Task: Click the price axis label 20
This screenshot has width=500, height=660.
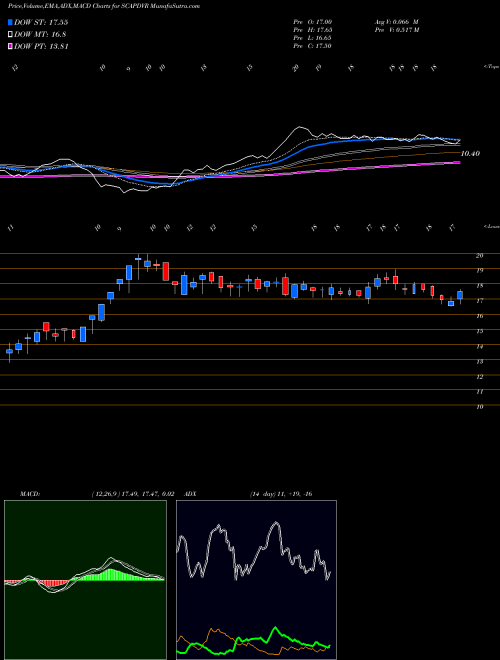Action: 480,255
